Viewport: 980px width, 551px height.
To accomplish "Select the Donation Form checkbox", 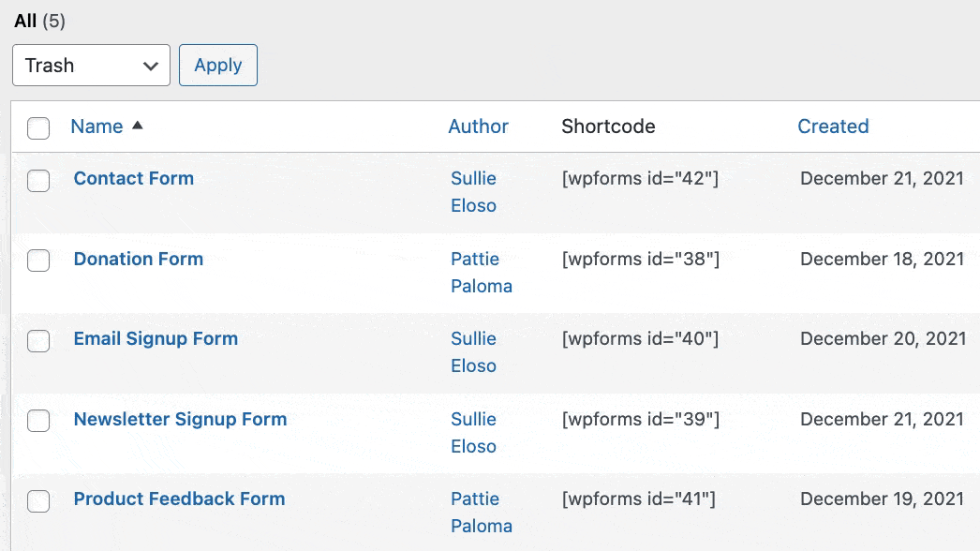I will tap(38, 261).
